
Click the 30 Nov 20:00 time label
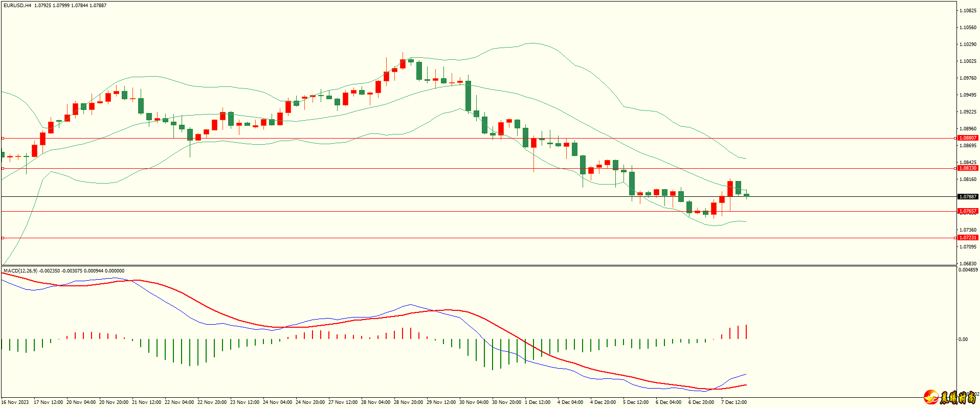(x=506, y=402)
